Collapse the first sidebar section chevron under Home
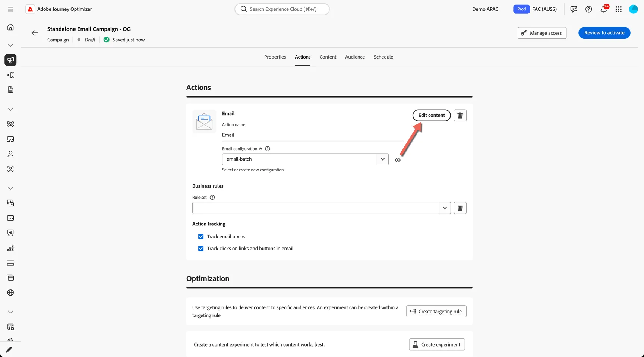The image size is (644, 357). coord(10,45)
